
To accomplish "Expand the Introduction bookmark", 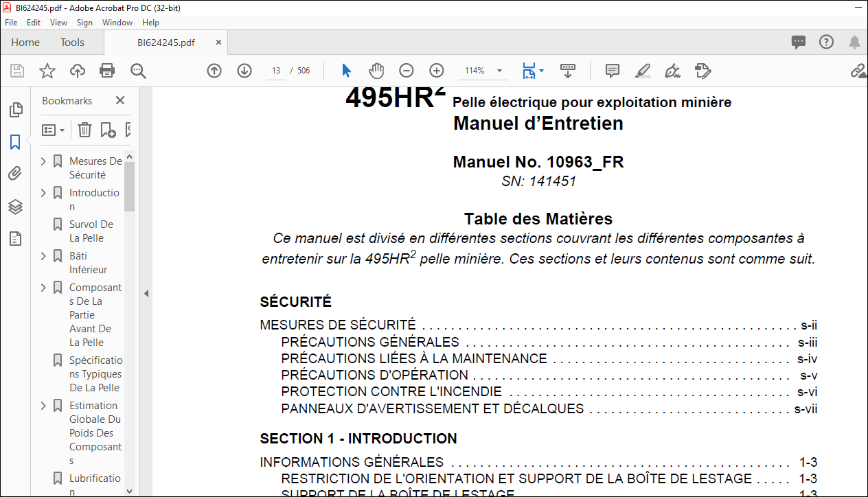I will 43,193.
